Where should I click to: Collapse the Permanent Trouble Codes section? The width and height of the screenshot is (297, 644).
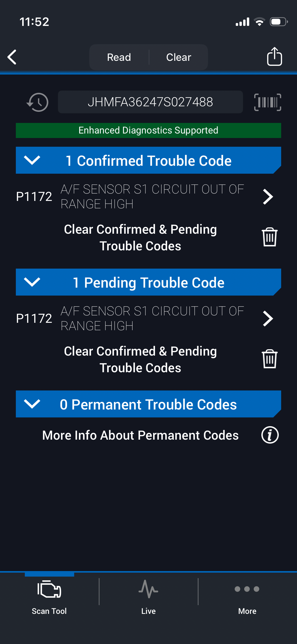pyautogui.click(x=32, y=404)
